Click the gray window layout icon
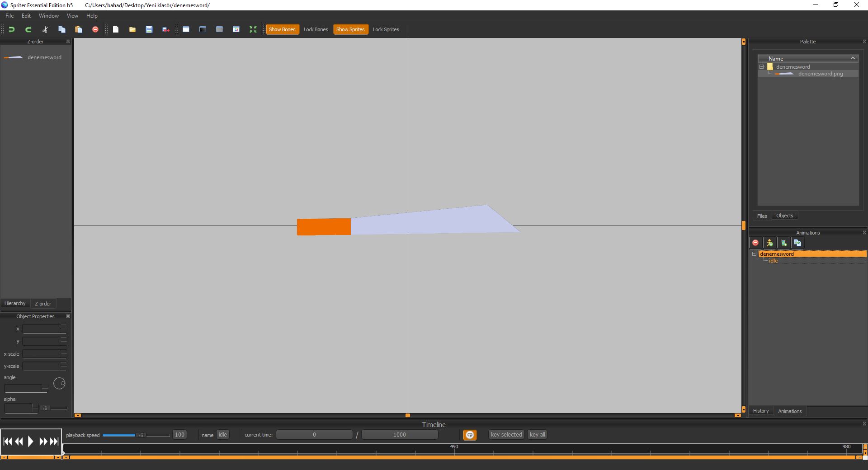868x470 pixels. [219, 29]
